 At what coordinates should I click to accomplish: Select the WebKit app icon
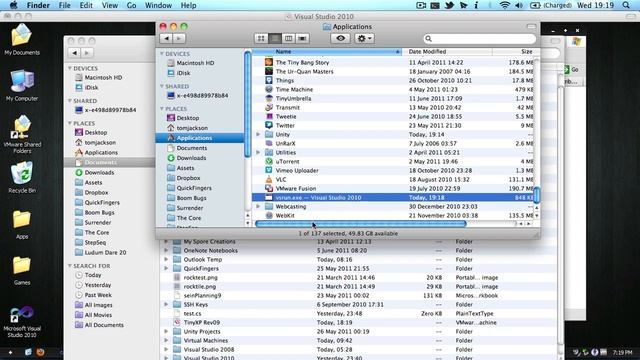pyautogui.click(x=269, y=215)
